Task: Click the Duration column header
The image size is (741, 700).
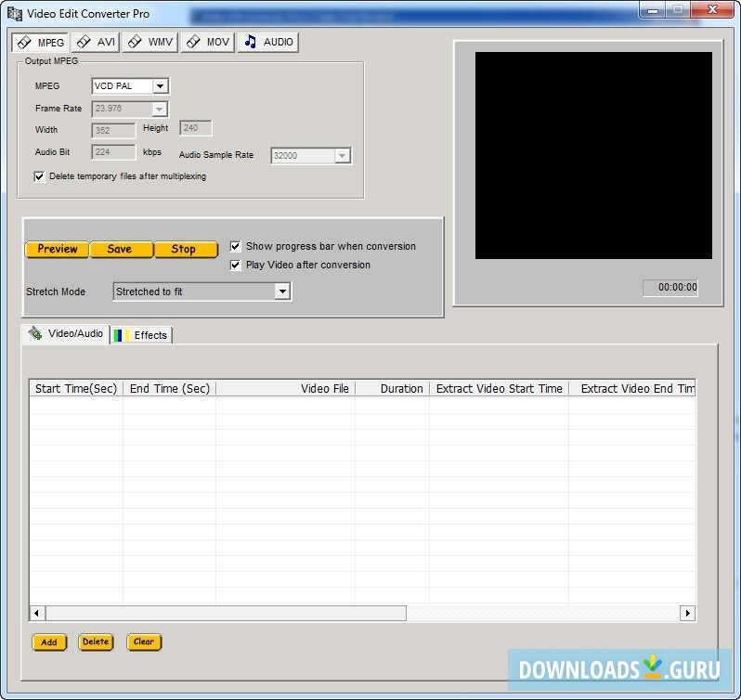Action: 392,389
